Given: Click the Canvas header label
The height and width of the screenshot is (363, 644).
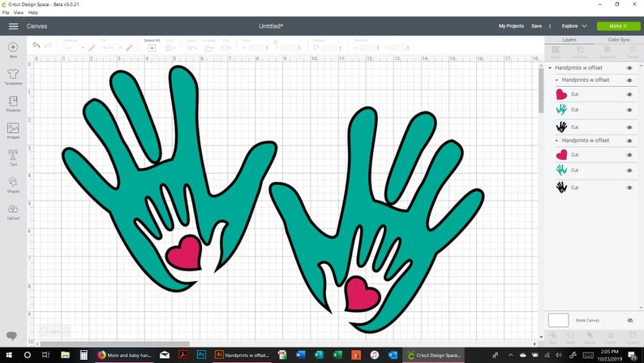Looking at the screenshot, I should 37,26.
